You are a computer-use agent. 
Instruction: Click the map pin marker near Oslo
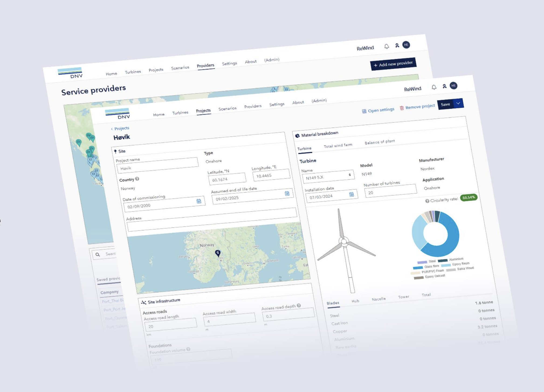point(218,253)
